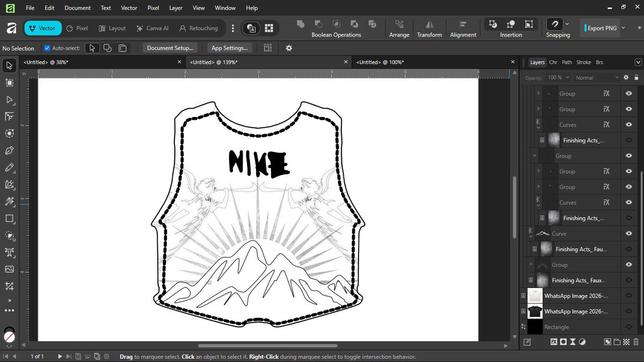Click the canvas horizontal scrollbar
644x362 pixels.
coord(267,346)
